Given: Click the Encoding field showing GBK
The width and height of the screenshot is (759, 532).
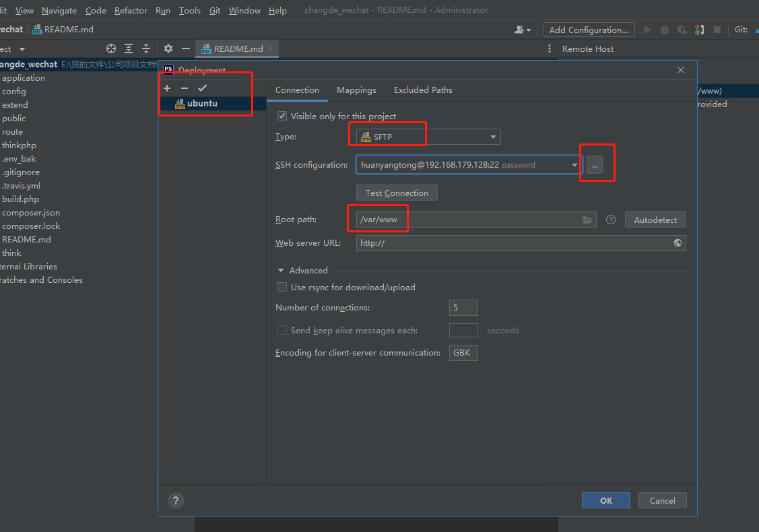Looking at the screenshot, I should pos(463,353).
